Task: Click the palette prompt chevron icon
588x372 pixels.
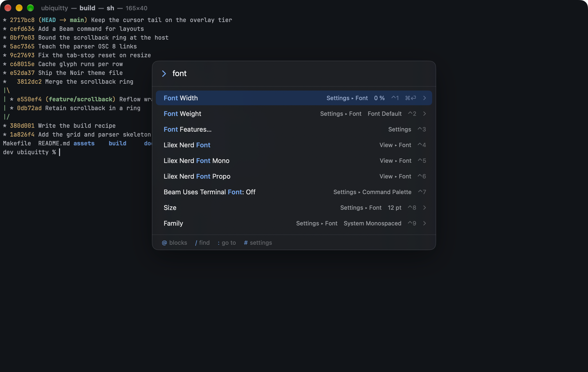Action: [x=164, y=74]
